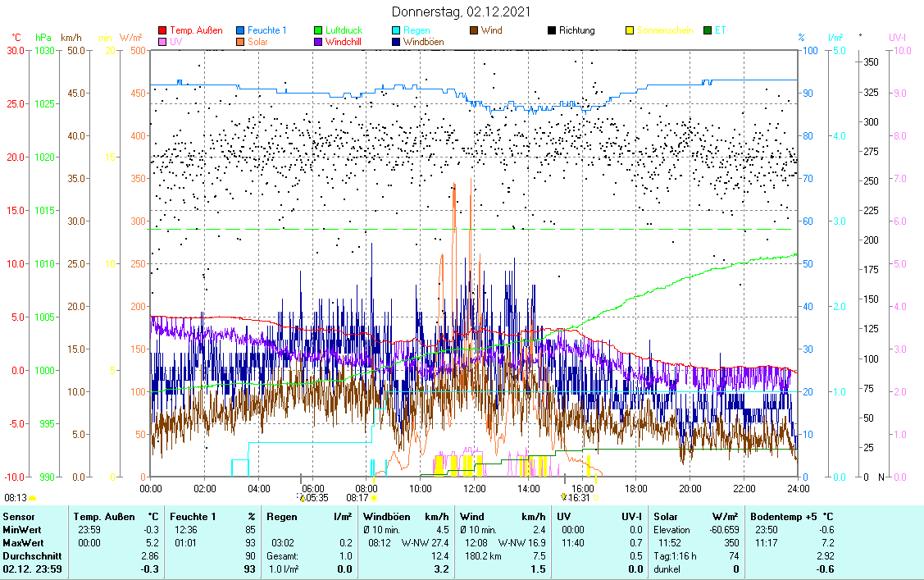
Task: Click the yellow Sonnenschein legend swatch
Action: tap(630, 30)
